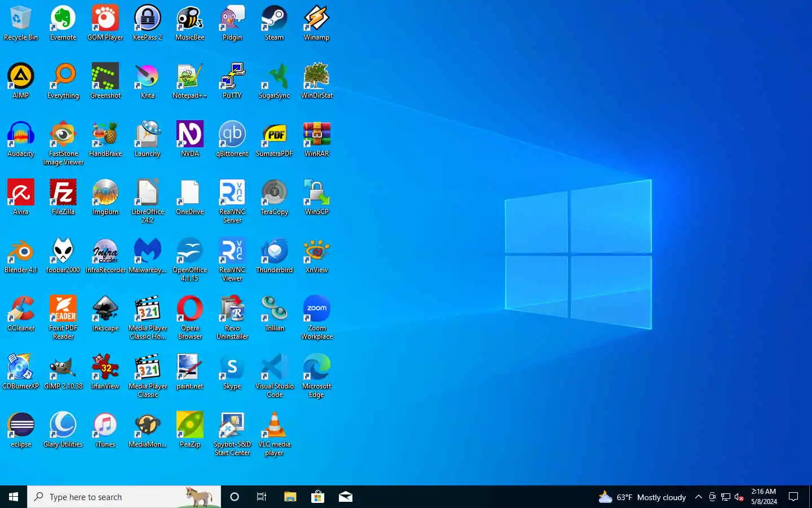Click the VLC media player icon

pyautogui.click(x=275, y=434)
